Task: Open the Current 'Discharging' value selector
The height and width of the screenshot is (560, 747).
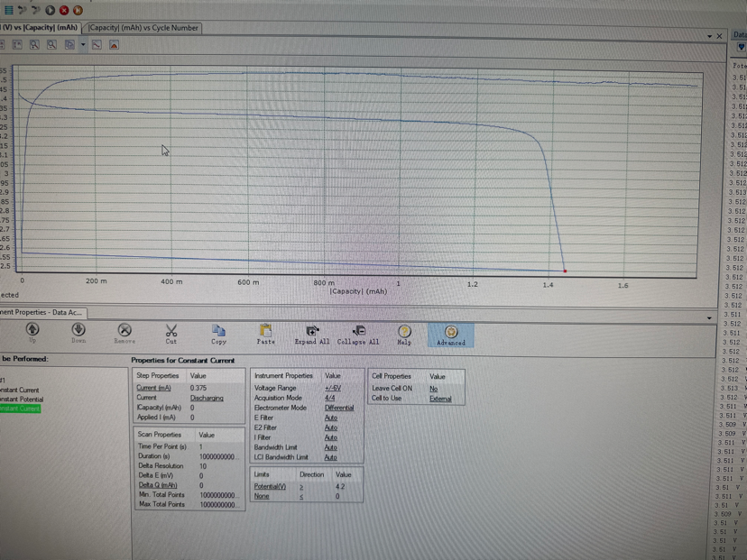Action: click(207, 398)
